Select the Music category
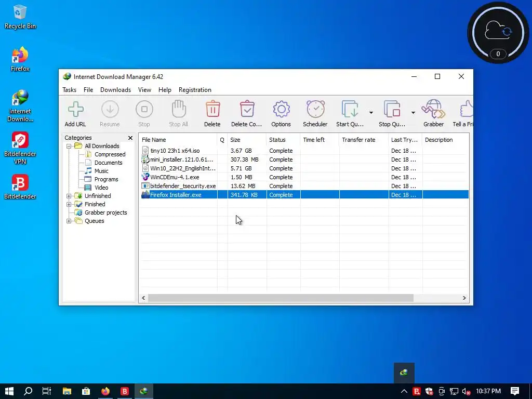532x399 pixels. [x=101, y=171]
